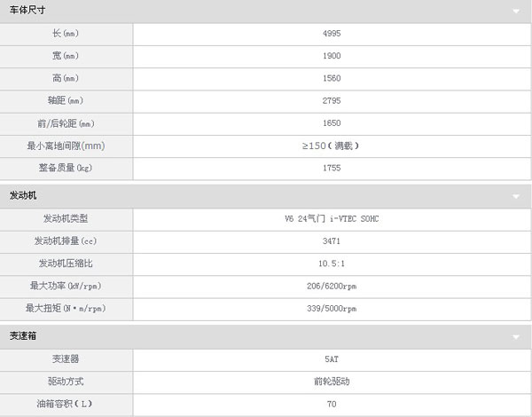Collapse the 车体尺寸 section arrow
Screen dimensions: 532x417
pos(516,12)
